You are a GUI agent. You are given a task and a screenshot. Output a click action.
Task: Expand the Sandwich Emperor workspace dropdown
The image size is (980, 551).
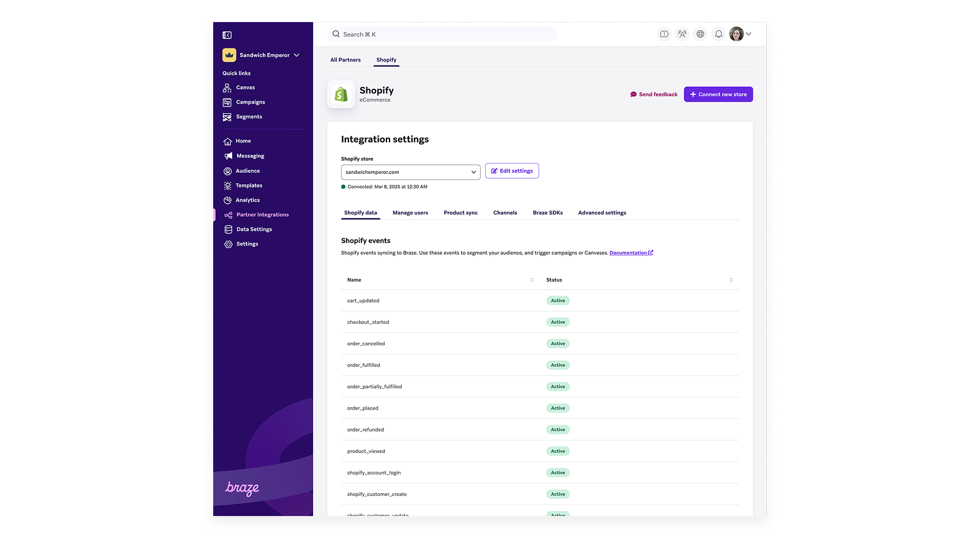297,55
